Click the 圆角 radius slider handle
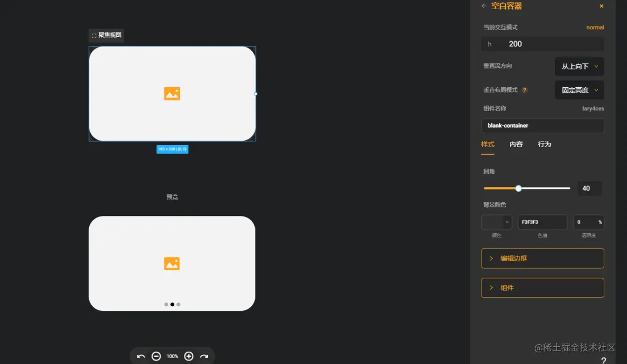The height and width of the screenshot is (364, 627). [x=519, y=188]
